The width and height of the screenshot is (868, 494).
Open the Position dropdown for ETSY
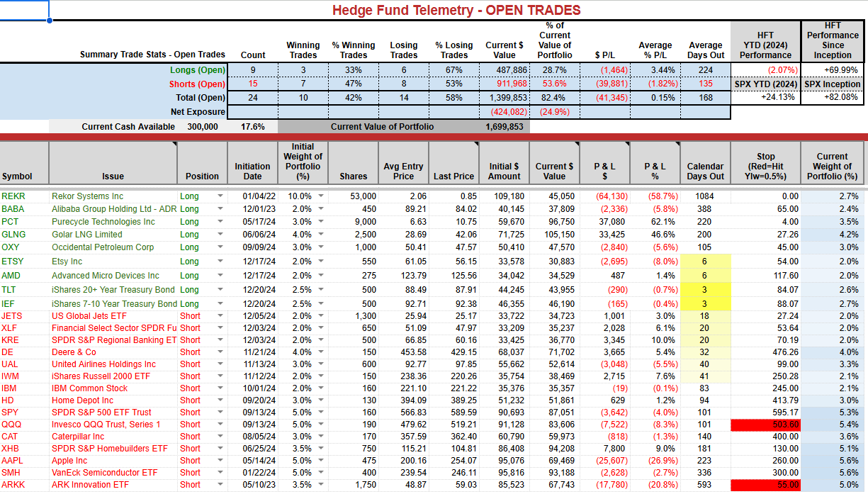click(x=220, y=262)
